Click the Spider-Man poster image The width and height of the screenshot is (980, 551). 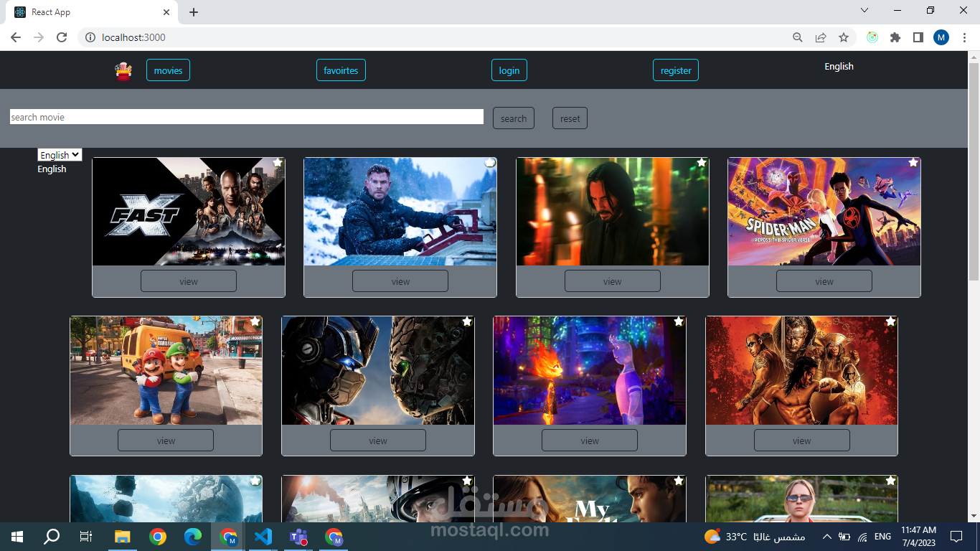[x=824, y=212]
